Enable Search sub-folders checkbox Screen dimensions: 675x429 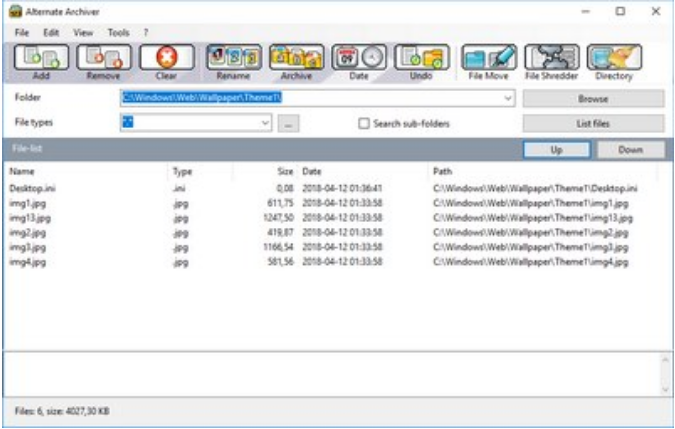click(364, 123)
